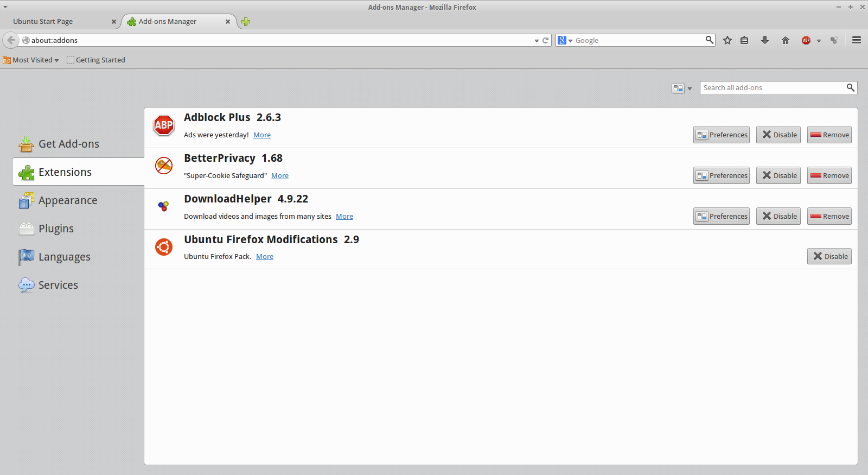
Task: Select the Add-ons Manager tab
Action: click(179, 22)
